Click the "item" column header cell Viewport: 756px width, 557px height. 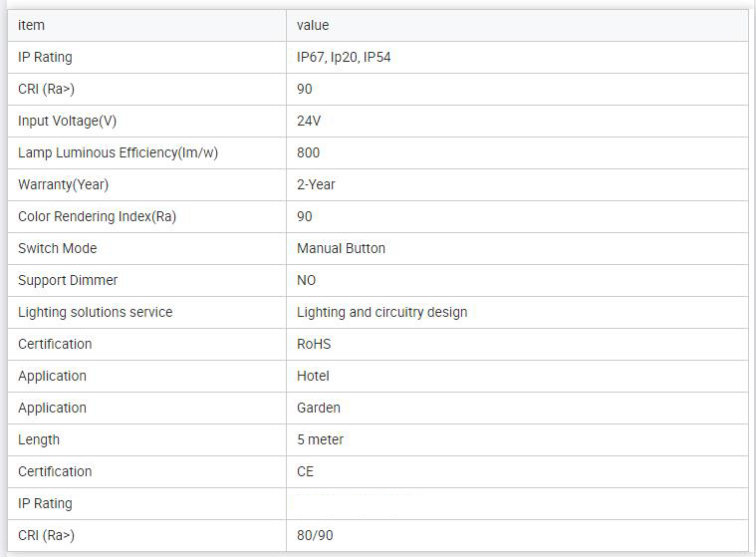tap(32, 25)
